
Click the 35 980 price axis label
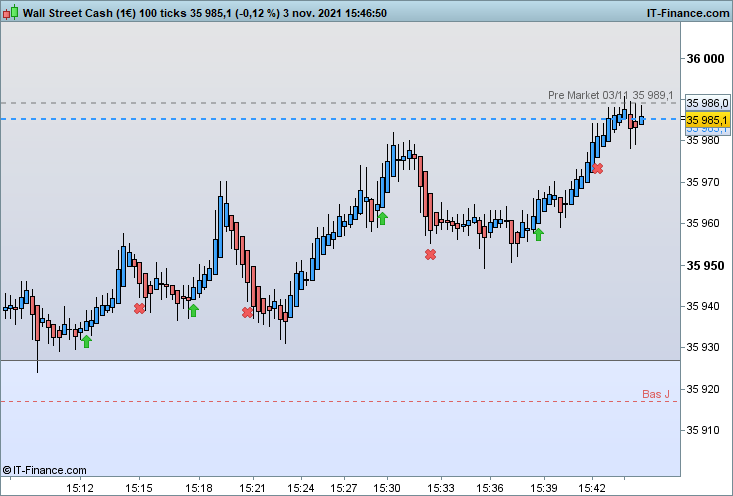[x=702, y=140]
